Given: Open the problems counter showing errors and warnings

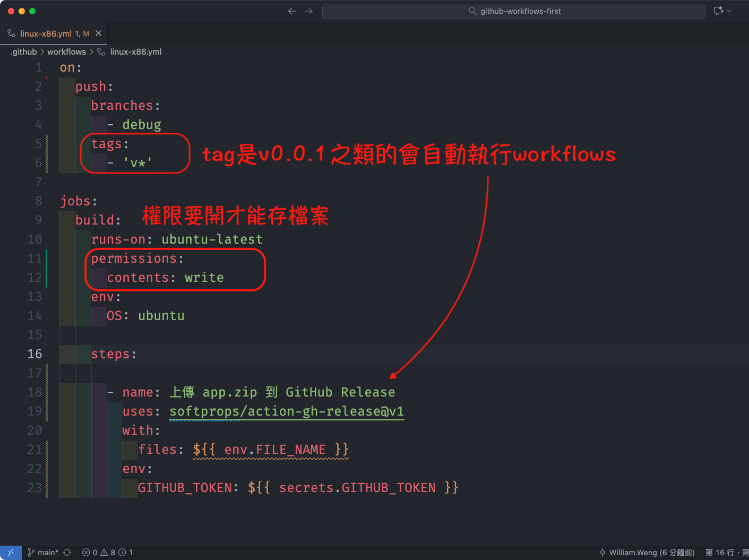Looking at the screenshot, I should tap(108, 553).
